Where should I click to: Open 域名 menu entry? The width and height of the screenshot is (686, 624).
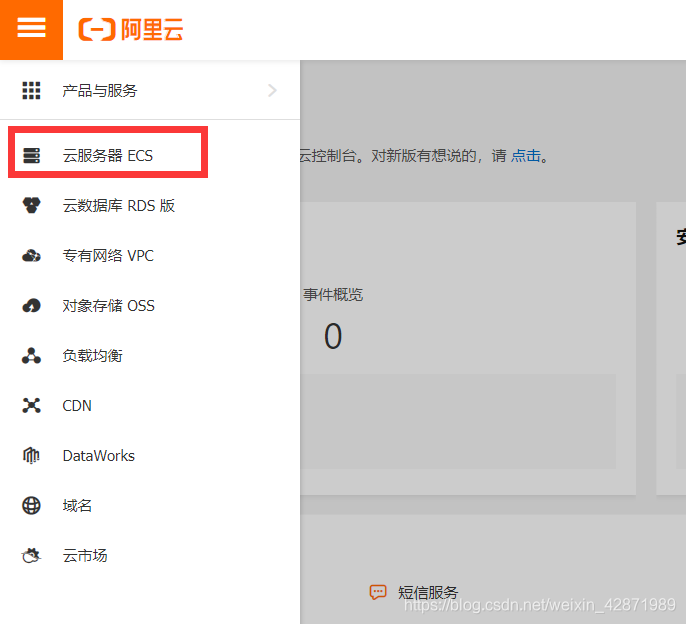(x=77, y=506)
